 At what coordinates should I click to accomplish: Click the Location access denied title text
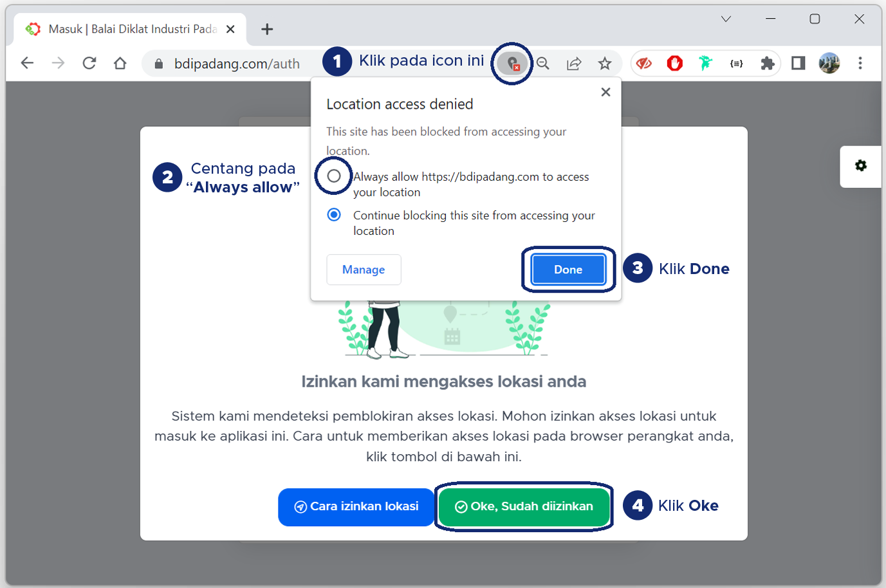pyautogui.click(x=400, y=104)
